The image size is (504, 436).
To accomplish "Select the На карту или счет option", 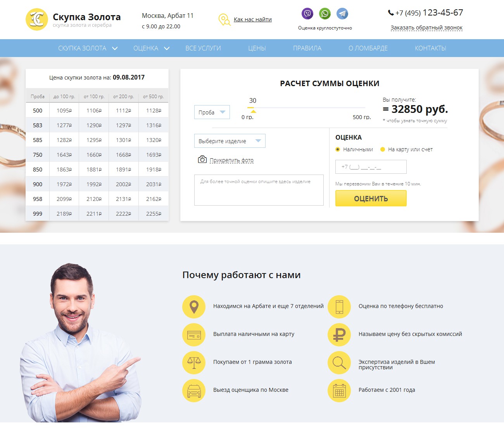I will click(x=383, y=149).
